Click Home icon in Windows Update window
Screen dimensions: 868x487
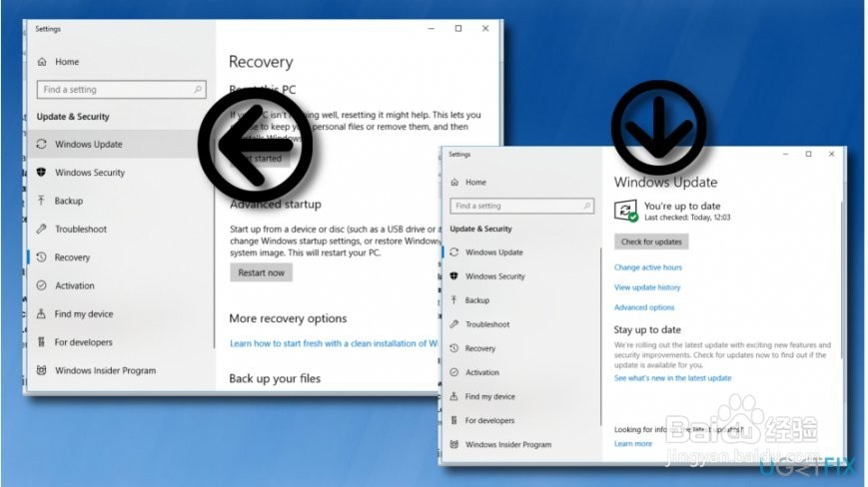click(454, 182)
